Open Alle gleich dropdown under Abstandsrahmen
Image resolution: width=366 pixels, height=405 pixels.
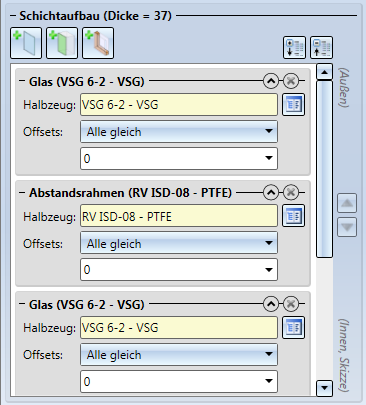(x=179, y=244)
